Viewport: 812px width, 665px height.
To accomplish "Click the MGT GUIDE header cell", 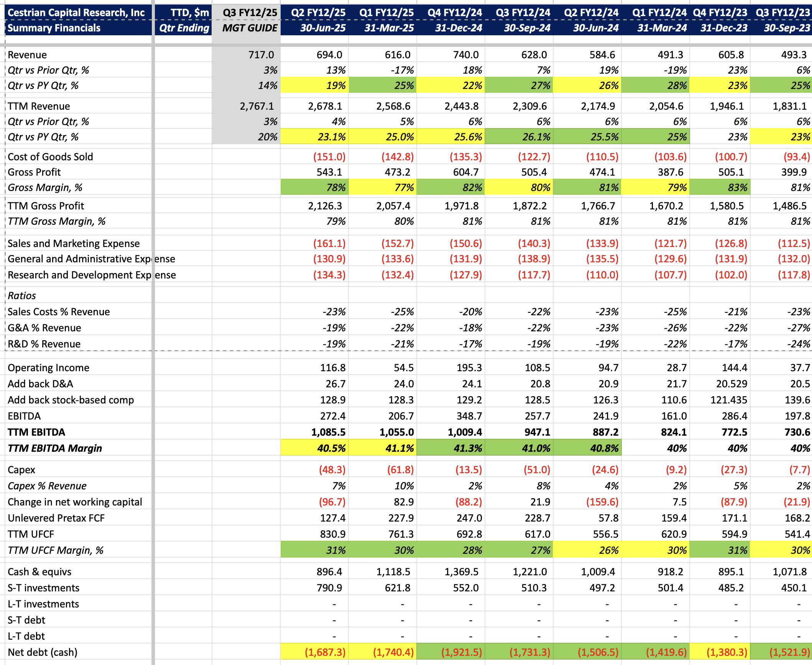I will click(250, 28).
